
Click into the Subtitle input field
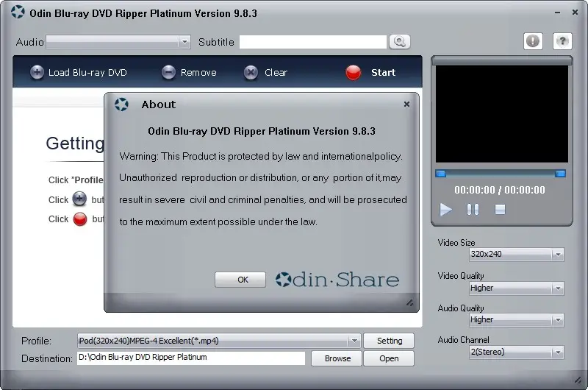click(x=313, y=42)
